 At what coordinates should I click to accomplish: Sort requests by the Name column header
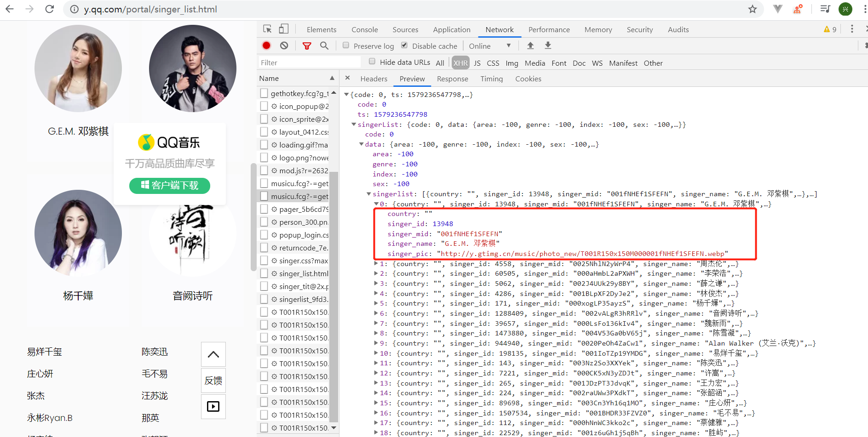coord(297,78)
